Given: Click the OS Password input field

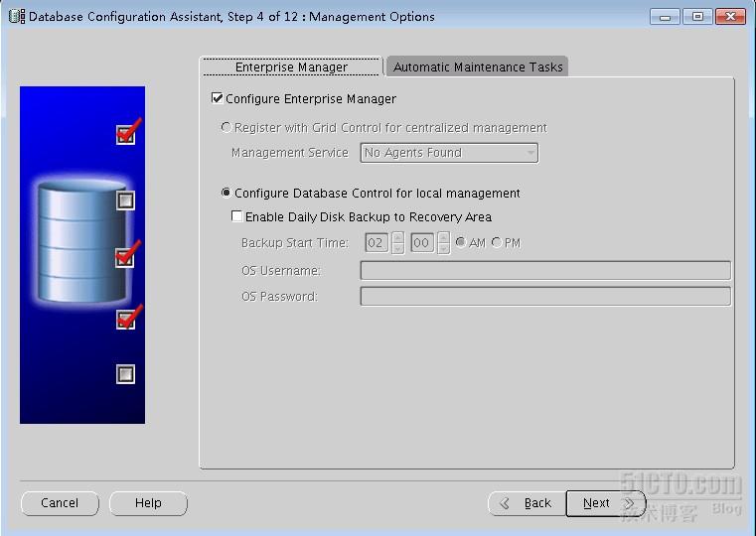Looking at the screenshot, I should (545, 296).
